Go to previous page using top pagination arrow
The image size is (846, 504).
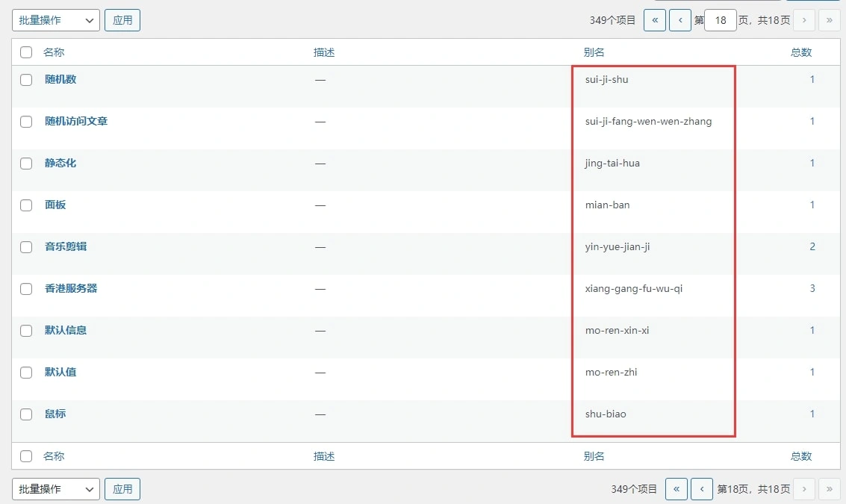679,20
